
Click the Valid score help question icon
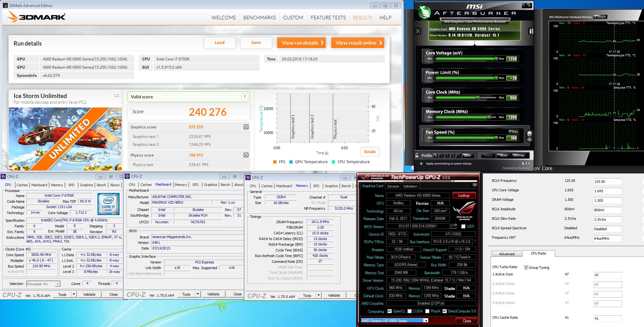click(x=245, y=97)
